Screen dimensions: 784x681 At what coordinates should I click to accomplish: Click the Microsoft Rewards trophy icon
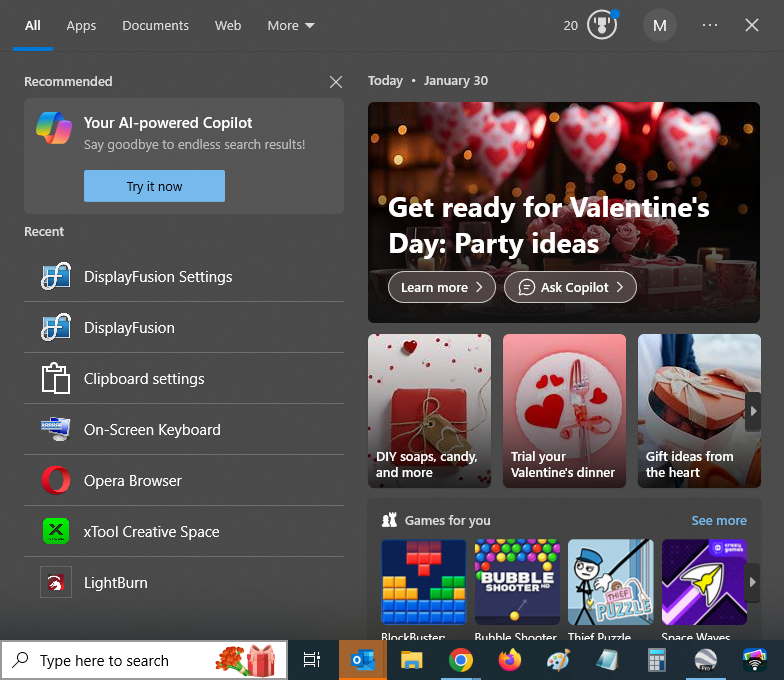coord(601,25)
